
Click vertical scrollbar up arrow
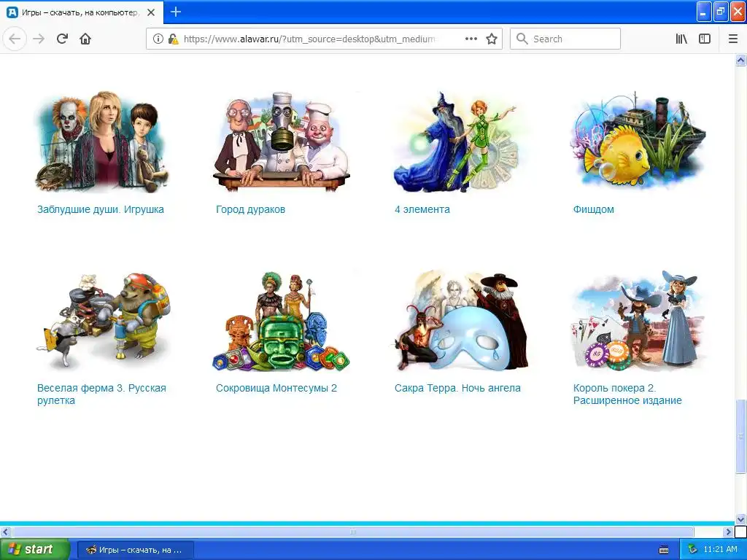[740, 60]
